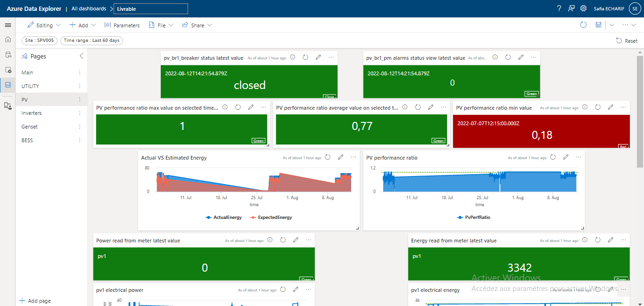644x306 pixels.
Task: Edit the dashboard name field Livrable
Action: (x=151, y=8)
